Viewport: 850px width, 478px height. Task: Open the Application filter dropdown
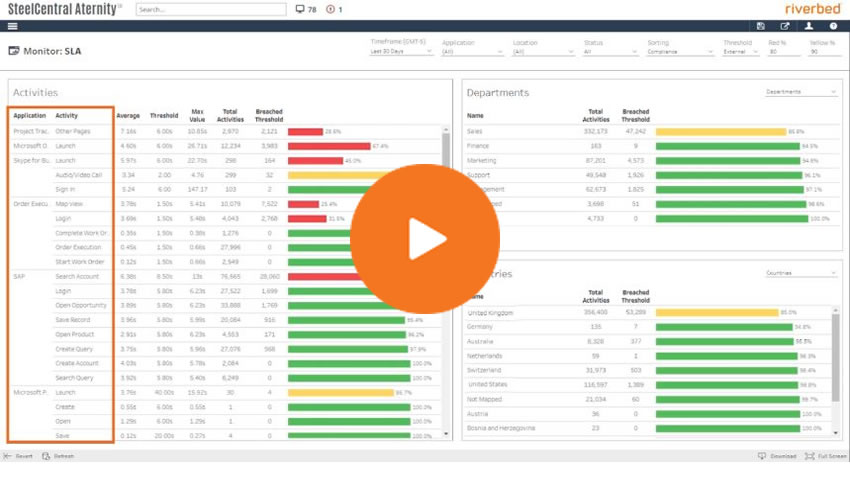[x=473, y=51]
